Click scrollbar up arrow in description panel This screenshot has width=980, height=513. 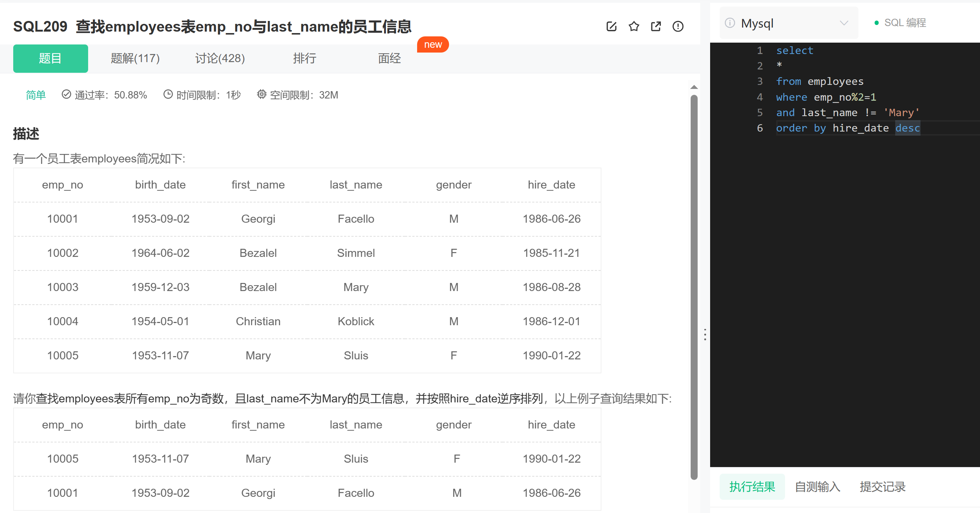[x=694, y=87]
